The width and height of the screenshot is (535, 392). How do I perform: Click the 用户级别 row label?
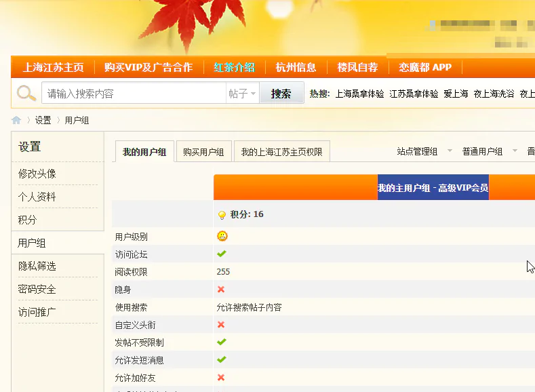point(131,237)
